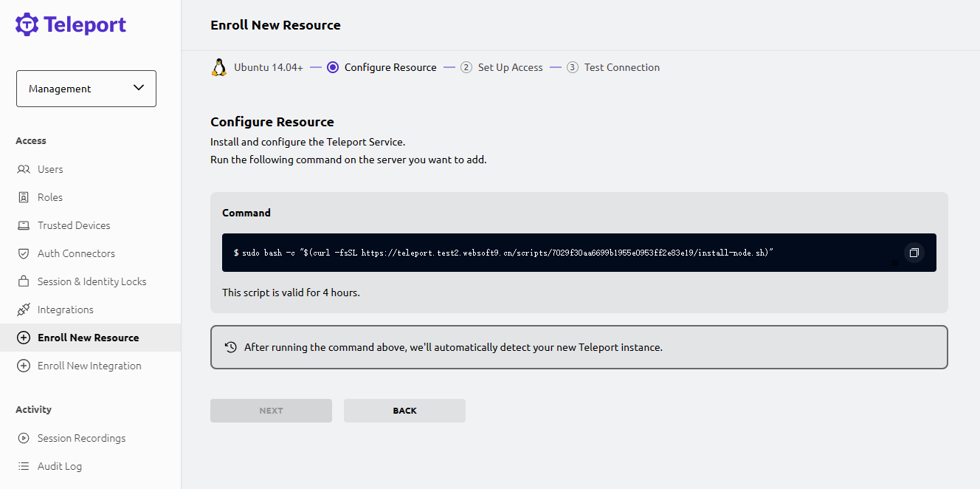Click the Ubuntu Linux penguin icon
This screenshot has height=489, width=980.
click(218, 67)
